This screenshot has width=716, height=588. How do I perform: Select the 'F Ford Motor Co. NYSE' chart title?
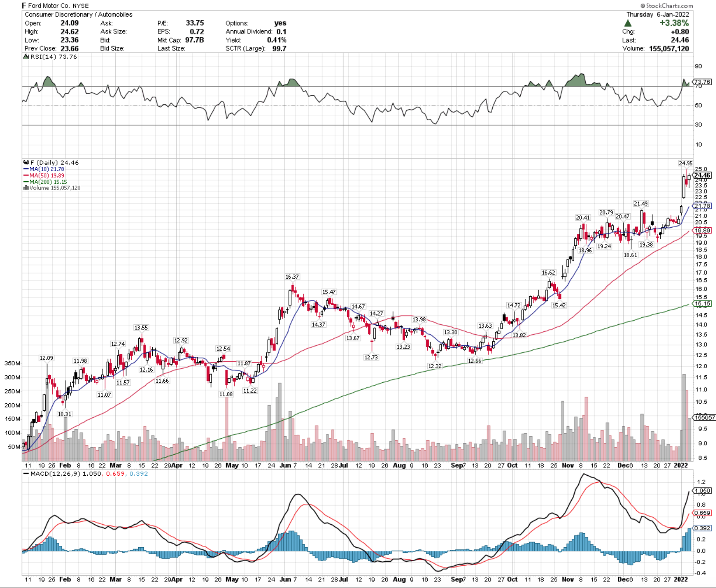click(x=55, y=6)
